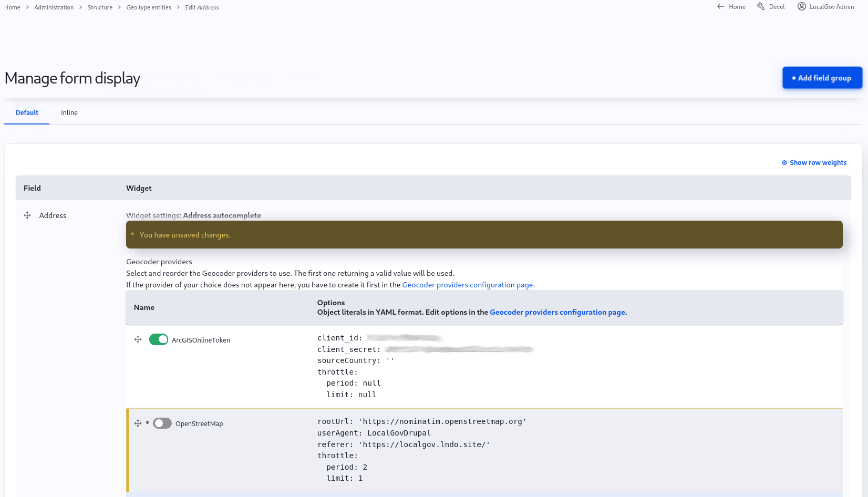
Task: Click the back arrow Home icon
Action: pos(720,6)
